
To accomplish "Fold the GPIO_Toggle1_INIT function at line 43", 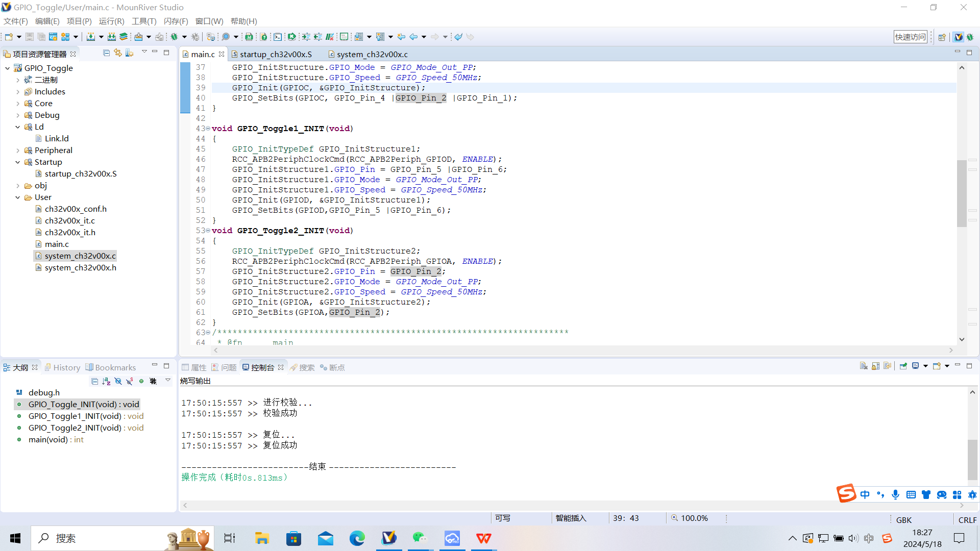I will click(208, 129).
